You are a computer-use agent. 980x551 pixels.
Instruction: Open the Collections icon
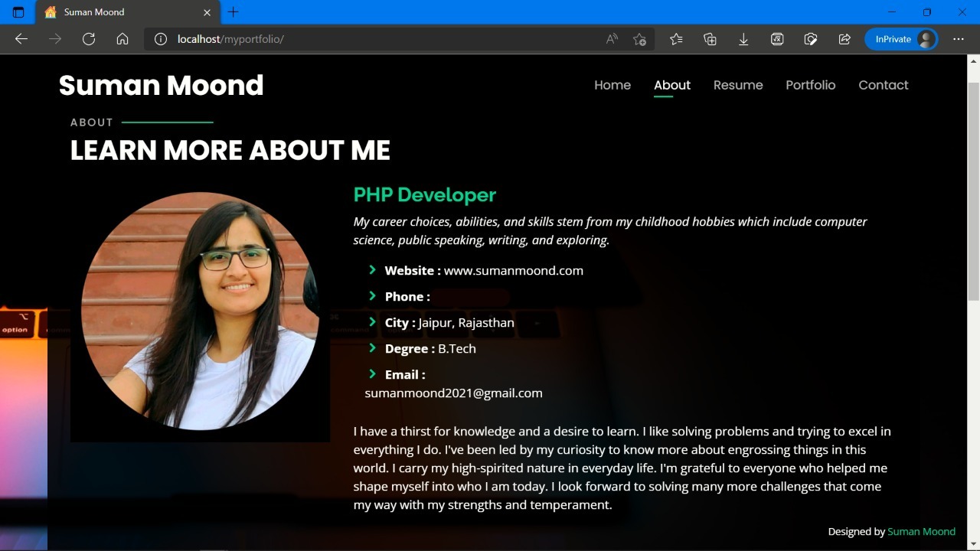(x=710, y=39)
